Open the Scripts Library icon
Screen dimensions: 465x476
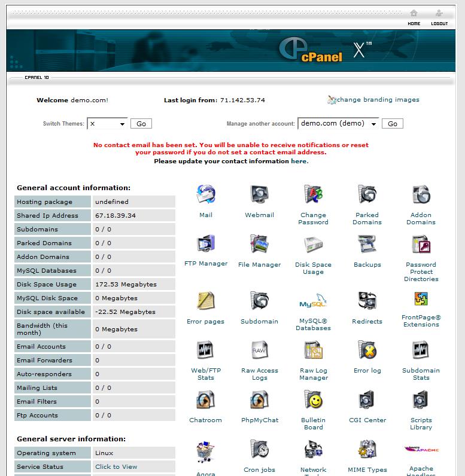pyautogui.click(x=420, y=399)
